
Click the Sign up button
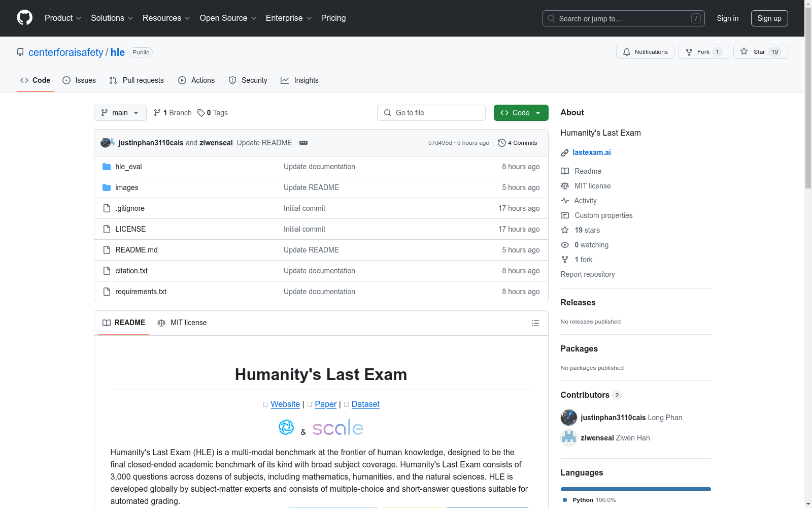(x=769, y=18)
